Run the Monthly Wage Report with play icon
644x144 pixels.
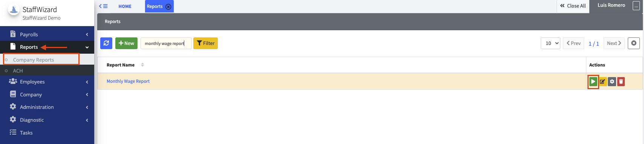pyautogui.click(x=593, y=82)
